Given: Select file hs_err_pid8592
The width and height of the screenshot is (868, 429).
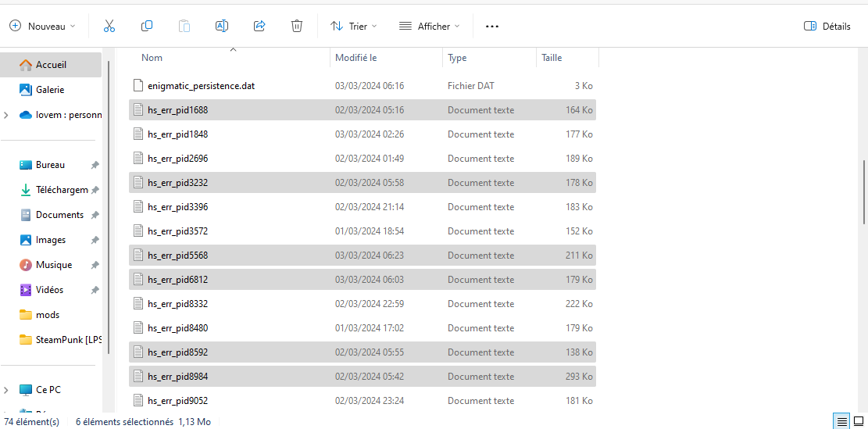Looking at the screenshot, I should pyautogui.click(x=363, y=352).
